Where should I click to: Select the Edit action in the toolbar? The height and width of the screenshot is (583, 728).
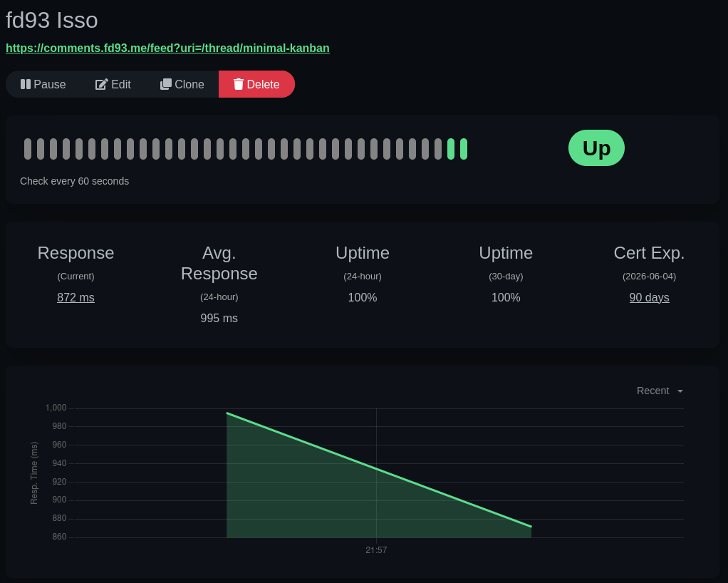pos(113,84)
